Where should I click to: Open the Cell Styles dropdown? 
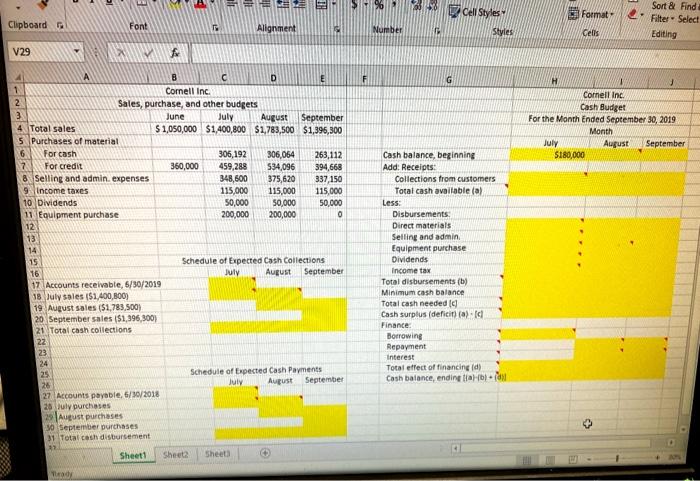pyautogui.click(x=478, y=12)
